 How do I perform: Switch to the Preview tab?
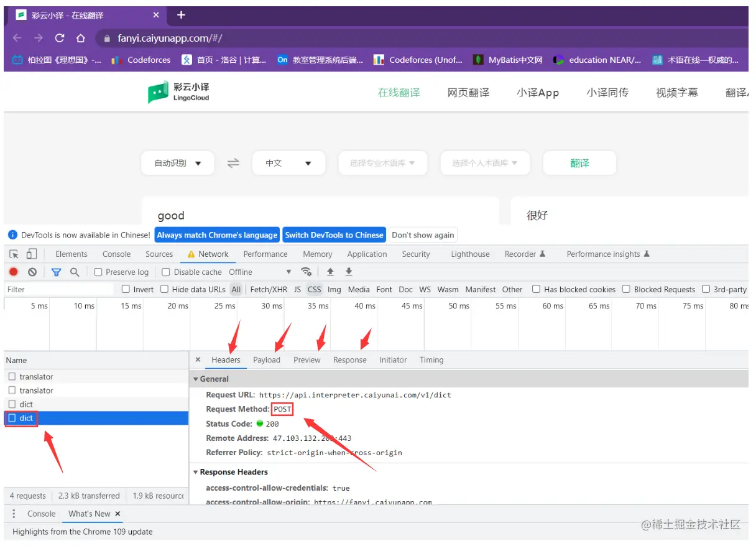pyautogui.click(x=307, y=359)
